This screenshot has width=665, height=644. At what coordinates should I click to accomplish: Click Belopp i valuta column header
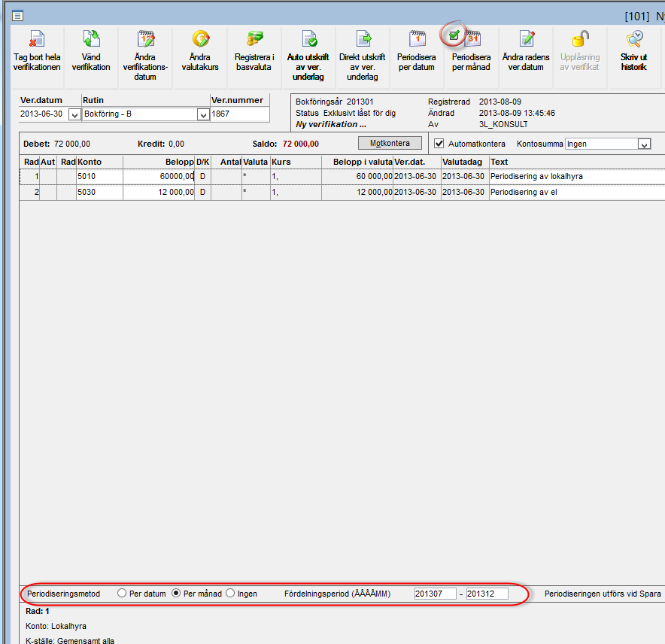point(357,162)
